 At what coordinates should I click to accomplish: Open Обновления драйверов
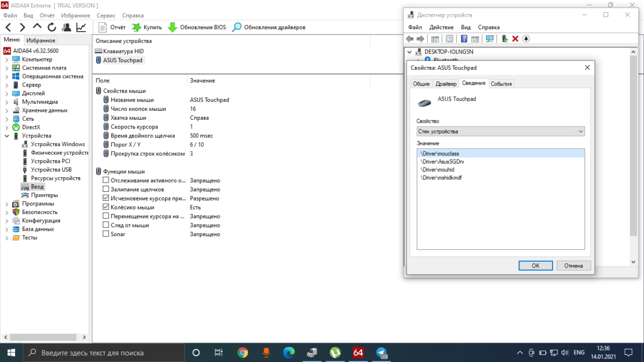pyautogui.click(x=269, y=27)
